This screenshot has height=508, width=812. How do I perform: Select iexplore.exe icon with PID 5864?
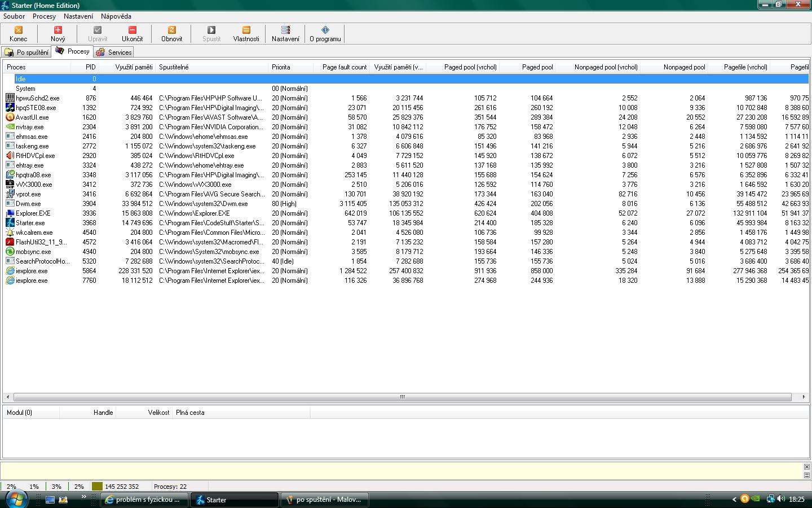point(10,271)
